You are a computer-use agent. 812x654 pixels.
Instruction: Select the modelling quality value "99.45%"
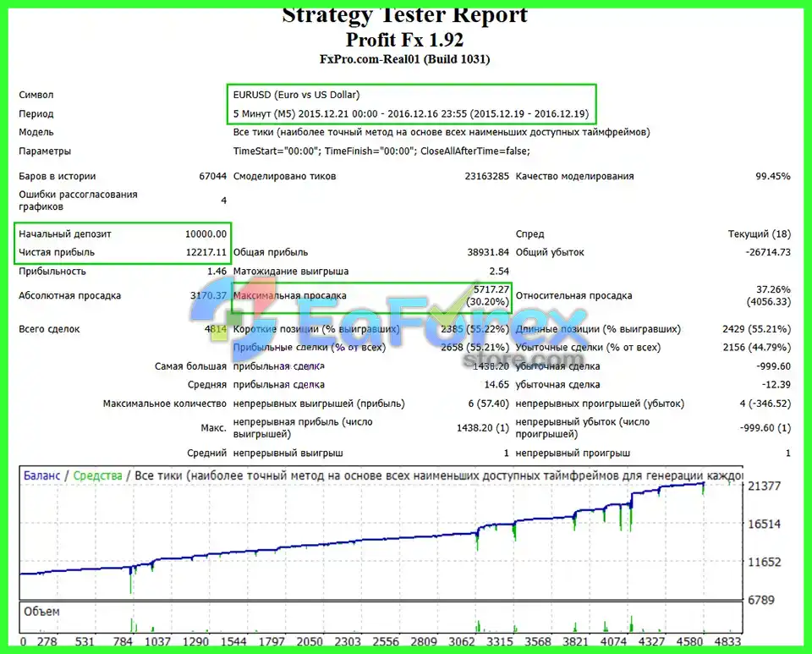pos(773,176)
